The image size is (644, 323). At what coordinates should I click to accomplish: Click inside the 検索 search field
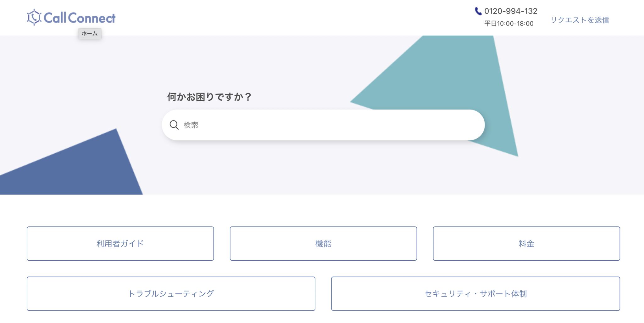[314, 125]
